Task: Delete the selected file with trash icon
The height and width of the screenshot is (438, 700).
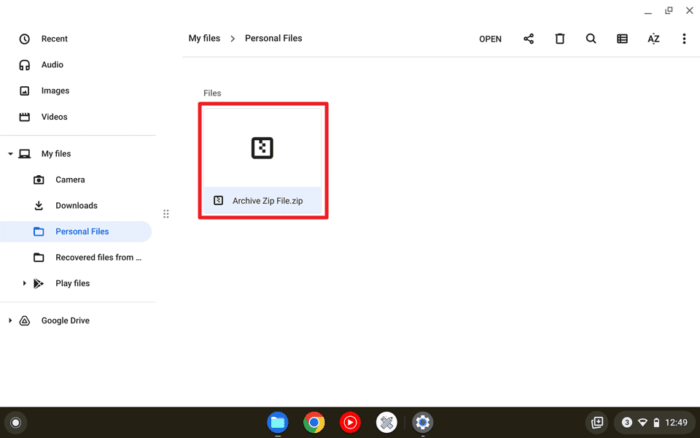Action: click(560, 39)
